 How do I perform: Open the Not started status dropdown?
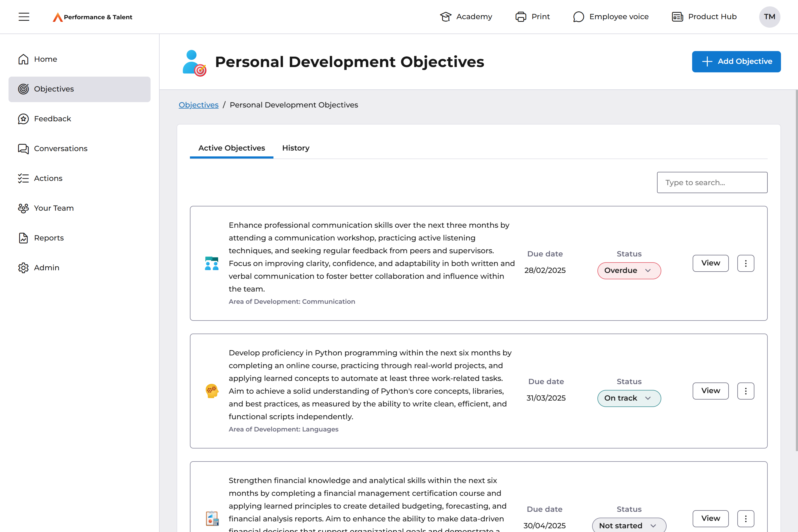click(x=629, y=525)
